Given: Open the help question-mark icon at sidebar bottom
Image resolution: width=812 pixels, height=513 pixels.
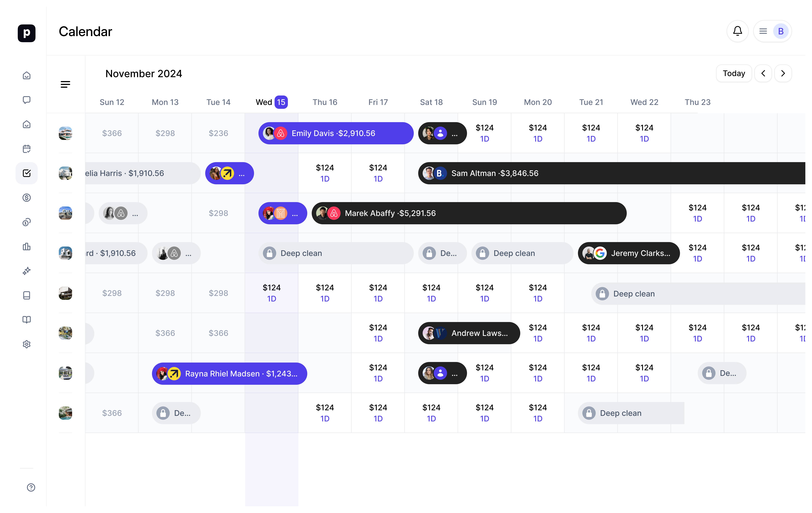Looking at the screenshot, I should point(31,487).
